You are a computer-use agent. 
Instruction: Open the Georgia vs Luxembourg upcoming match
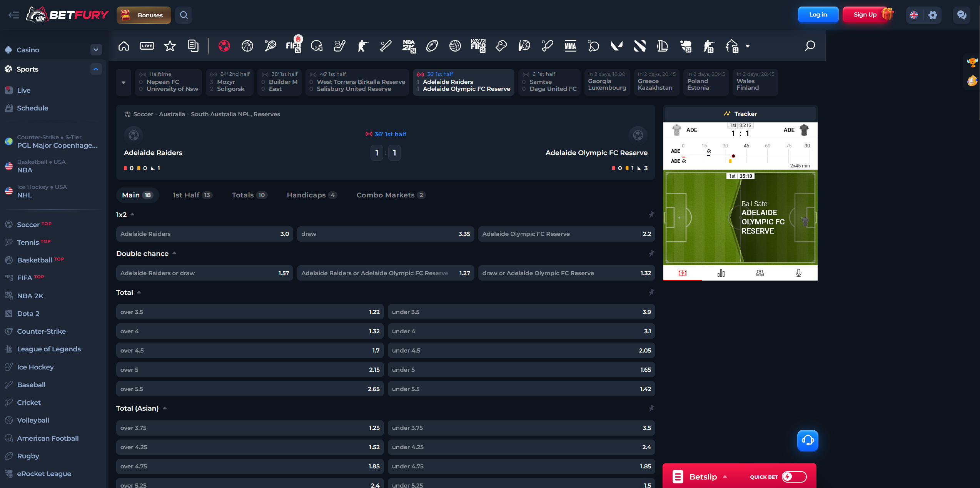point(607,82)
